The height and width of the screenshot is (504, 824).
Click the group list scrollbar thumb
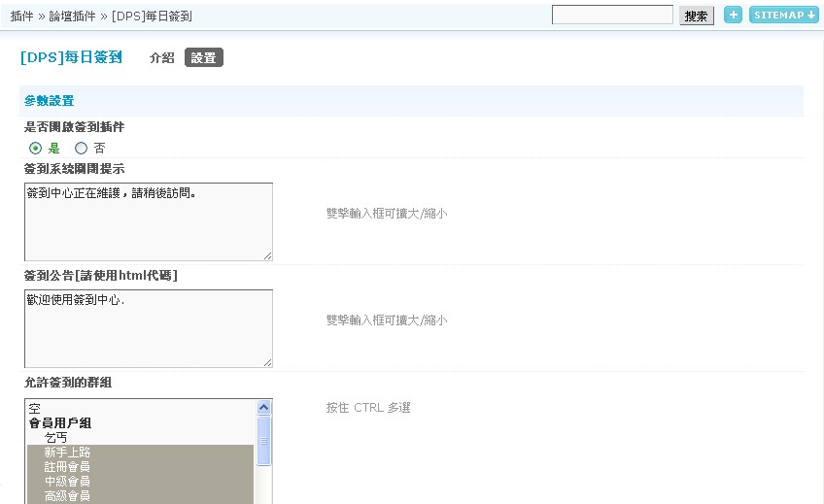[x=263, y=441]
